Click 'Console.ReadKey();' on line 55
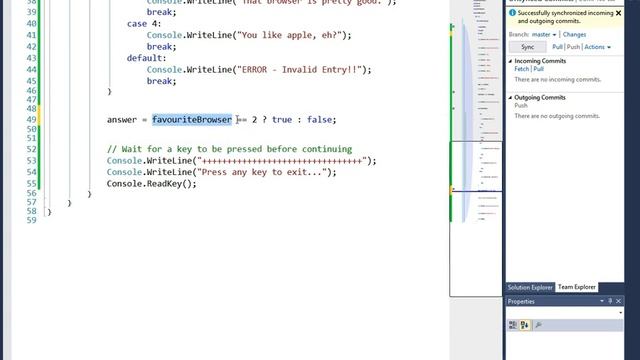The width and height of the screenshot is (640, 360). click(x=151, y=184)
